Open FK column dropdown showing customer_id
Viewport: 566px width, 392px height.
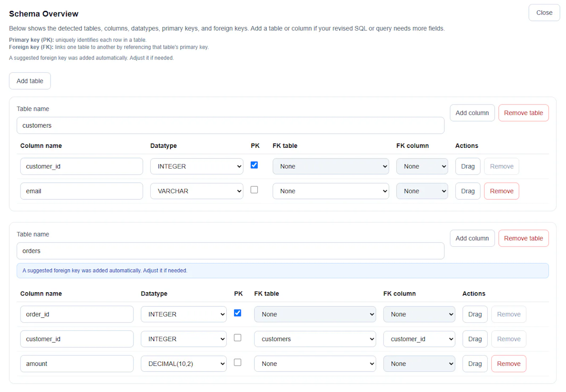point(419,339)
